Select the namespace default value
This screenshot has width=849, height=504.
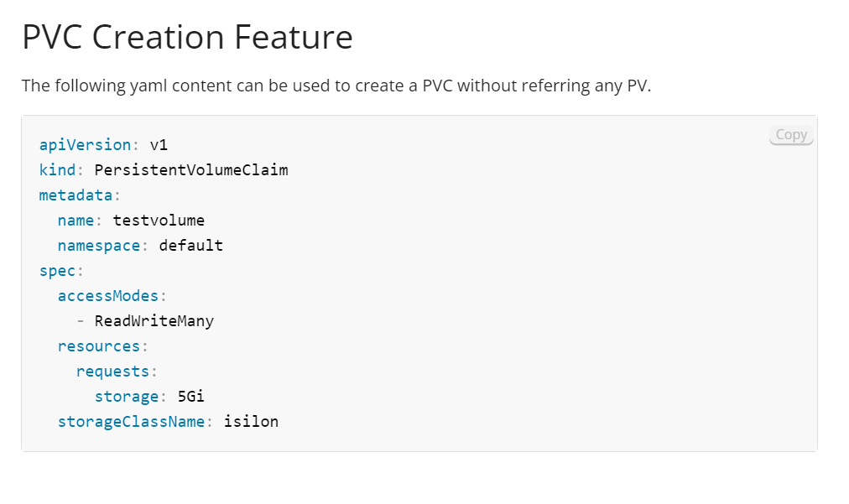tap(191, 245)
